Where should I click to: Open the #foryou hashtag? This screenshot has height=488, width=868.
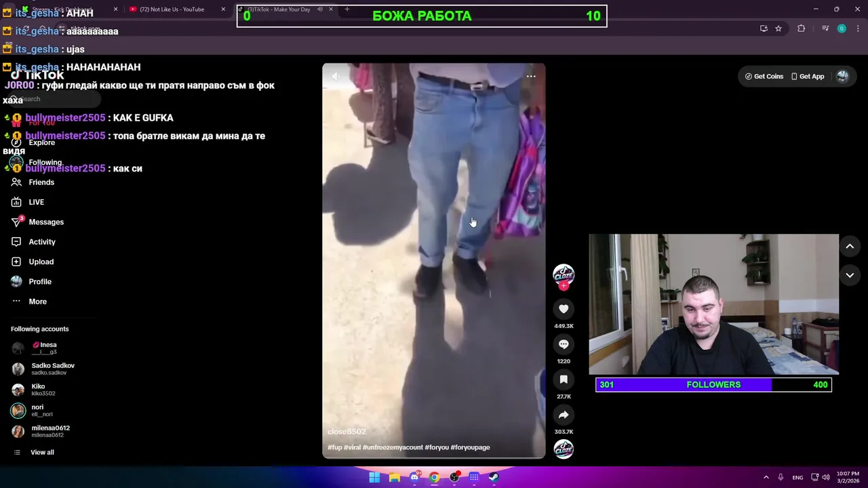point(437,447)
